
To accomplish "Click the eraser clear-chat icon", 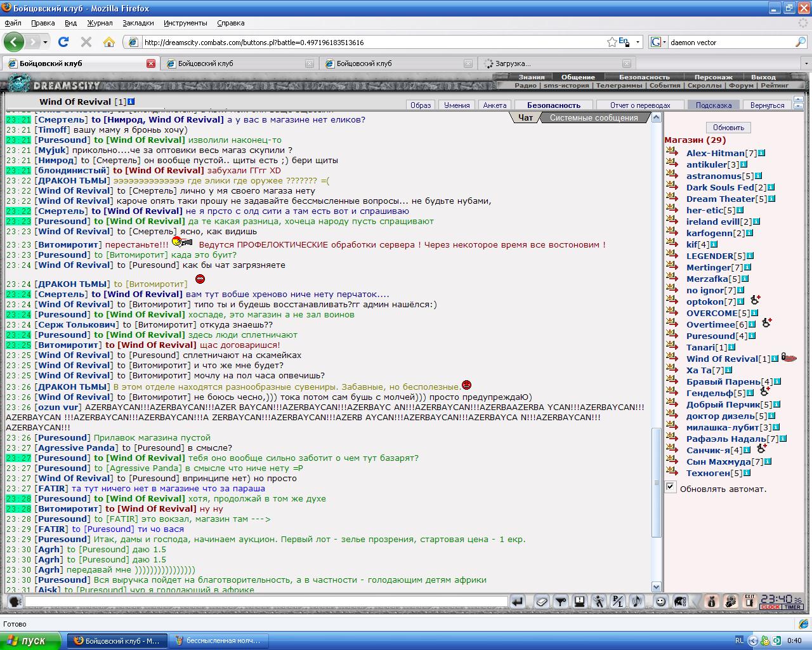I will pos(542,601).
